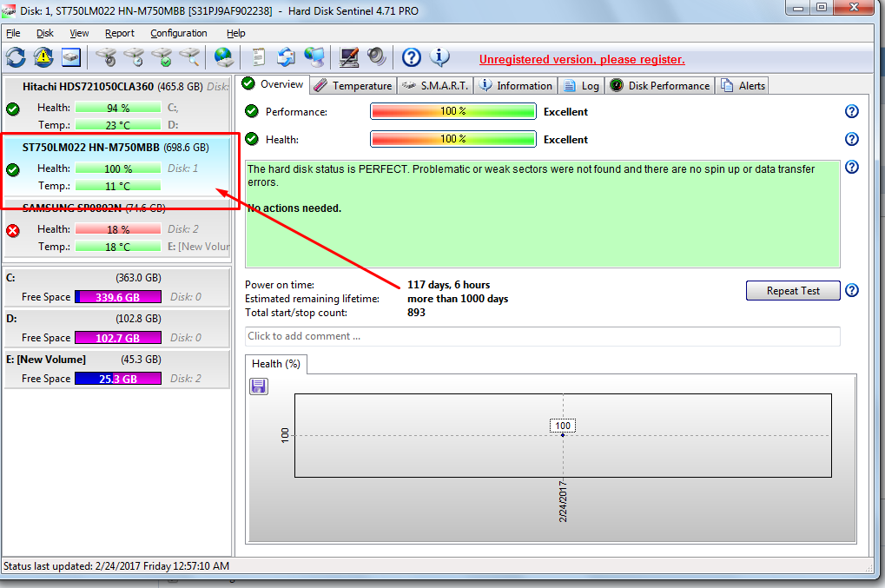The width and height of the screenshot is (885, 588).
Task: Click the notepad report toolbar icon
Action: click(258, 57)
